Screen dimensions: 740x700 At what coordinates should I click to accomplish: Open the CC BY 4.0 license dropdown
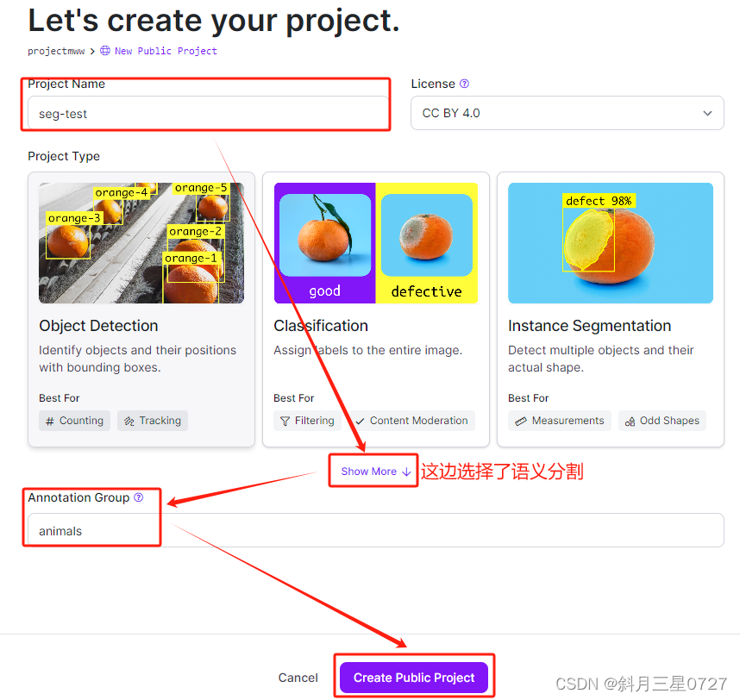tap(567, 113)
